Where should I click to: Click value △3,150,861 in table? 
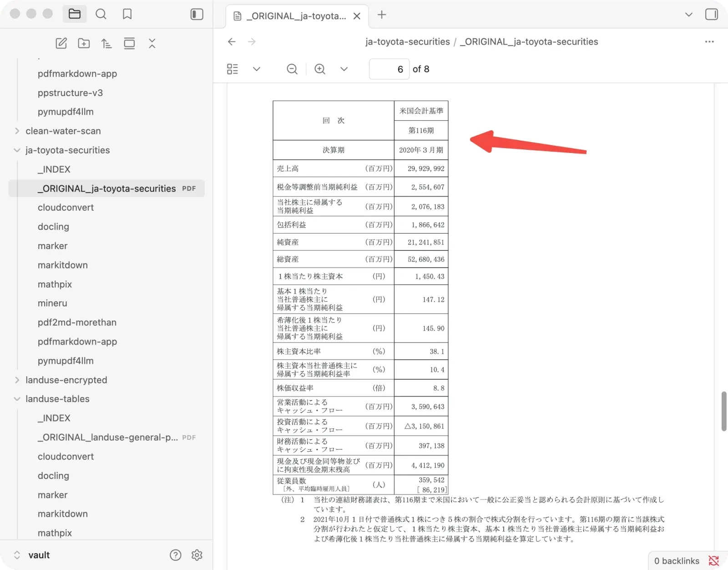tap(425, 427)
